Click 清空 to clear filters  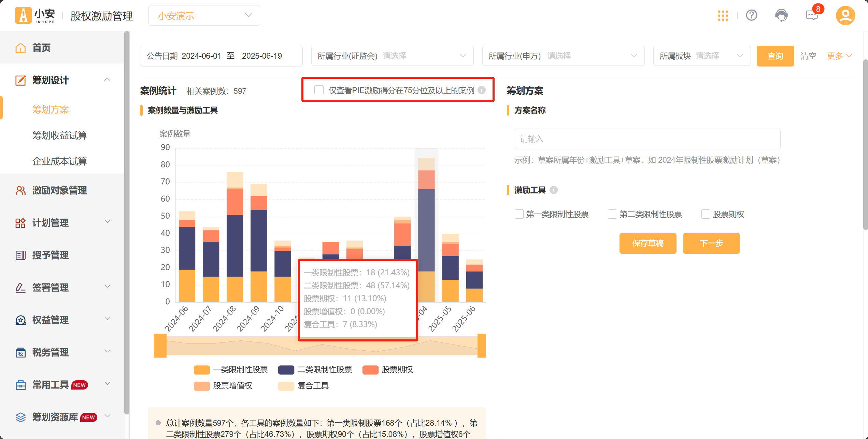pyautogui.click(x=808, y=56)
